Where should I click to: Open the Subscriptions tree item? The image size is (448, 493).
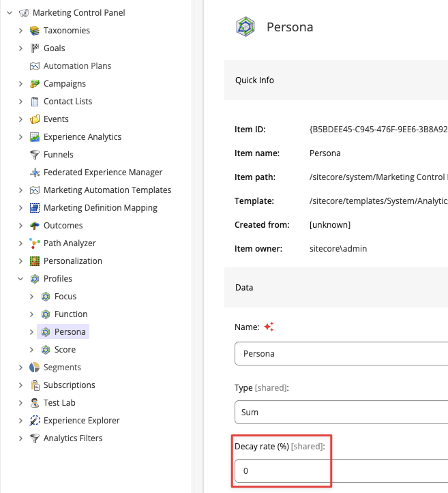point(69,385)
